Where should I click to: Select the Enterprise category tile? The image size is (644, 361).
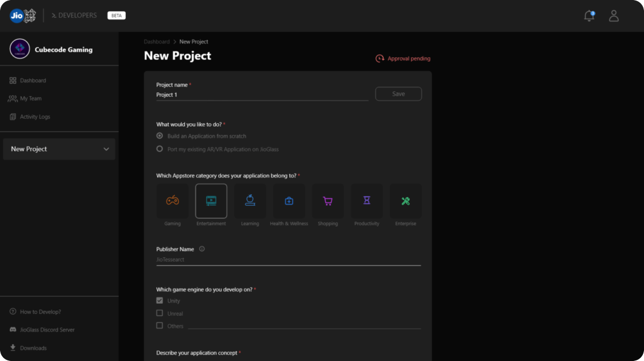pos(406,201)
